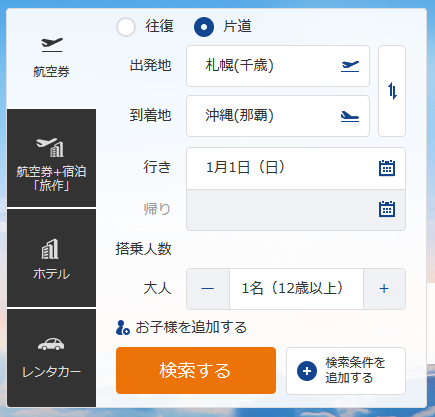Switch to the ホテル tab
435x417 pixels.
(51, 258)
